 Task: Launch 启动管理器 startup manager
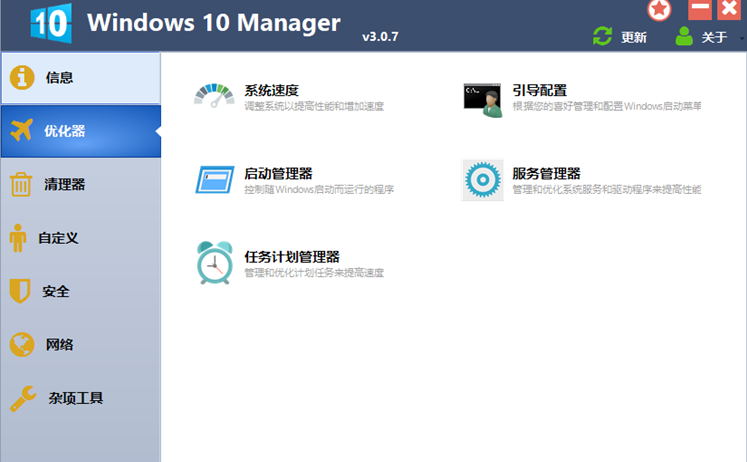coord(278,173)
